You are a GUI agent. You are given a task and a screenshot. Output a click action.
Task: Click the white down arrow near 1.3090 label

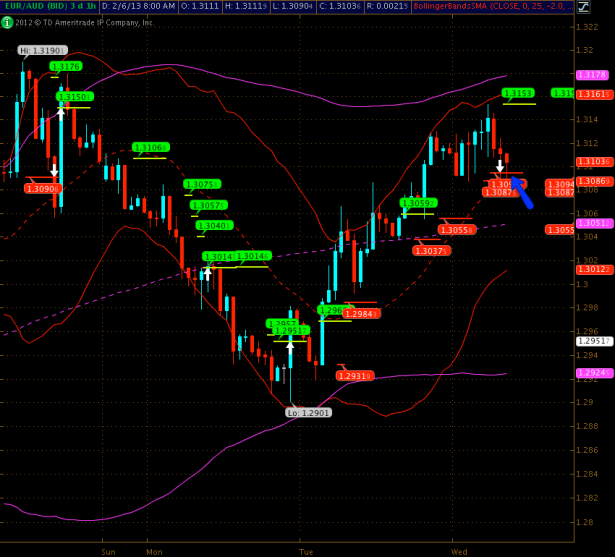(54, 170)
